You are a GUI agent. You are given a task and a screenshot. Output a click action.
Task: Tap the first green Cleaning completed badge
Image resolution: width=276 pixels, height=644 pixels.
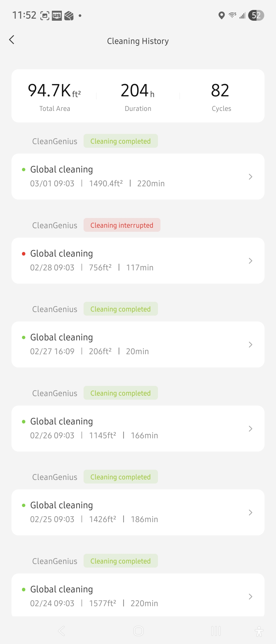pyautogui.click(x=121, y=141)
